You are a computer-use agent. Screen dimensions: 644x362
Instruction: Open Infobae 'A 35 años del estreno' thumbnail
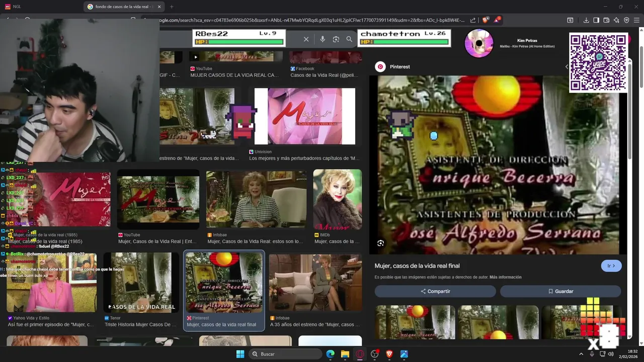315,283
